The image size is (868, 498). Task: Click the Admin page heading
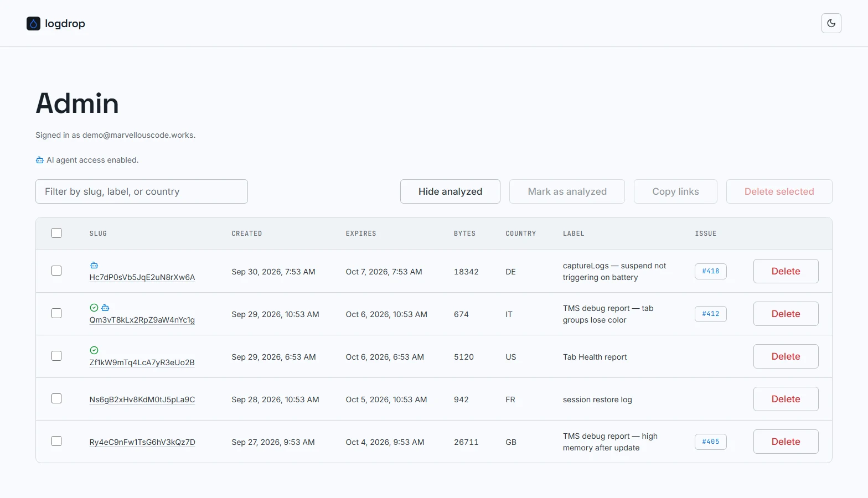(77, 103)
